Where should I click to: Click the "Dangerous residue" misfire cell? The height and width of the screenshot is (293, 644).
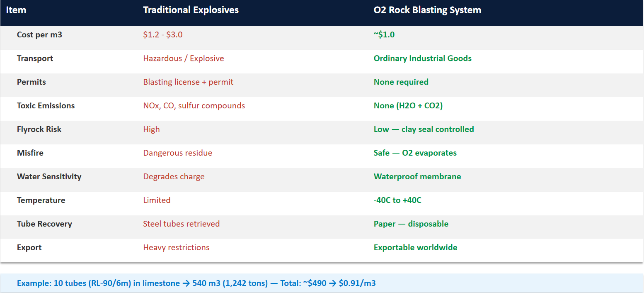click(x=177, y=153)
